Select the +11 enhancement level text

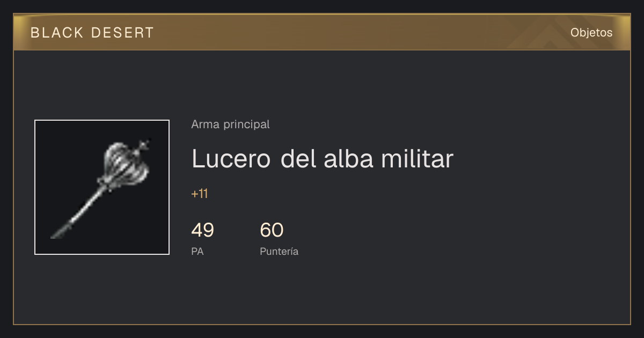(x=200, y=194)
